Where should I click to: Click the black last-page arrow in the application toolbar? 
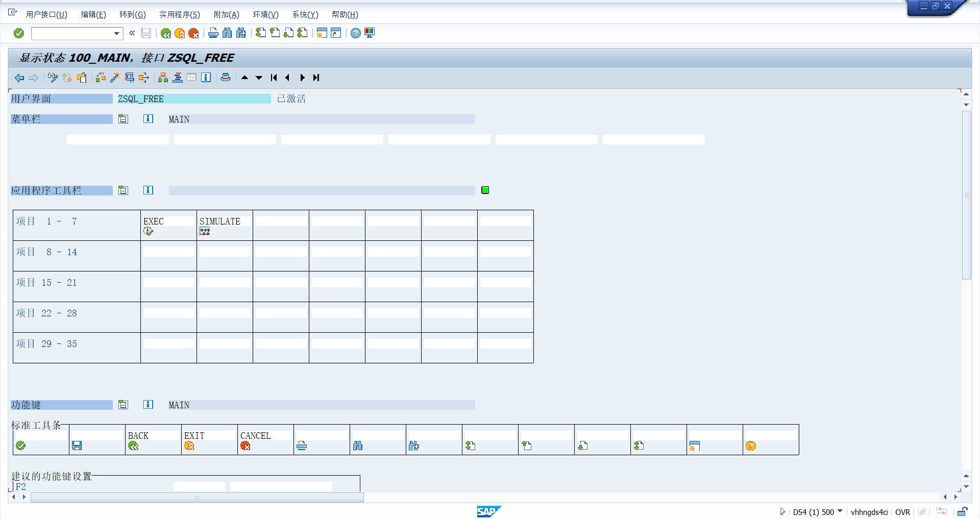(316, 78)
